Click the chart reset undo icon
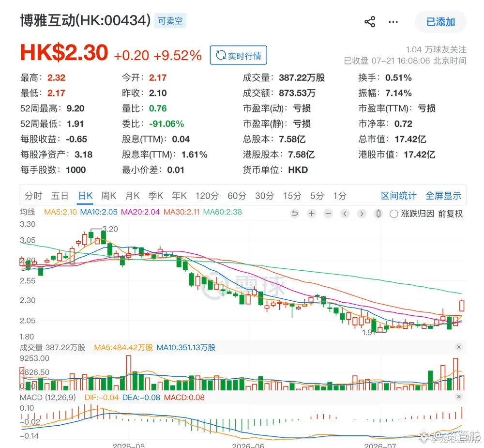484x448 pixels. pyautogui.click(x=295, y=214)
